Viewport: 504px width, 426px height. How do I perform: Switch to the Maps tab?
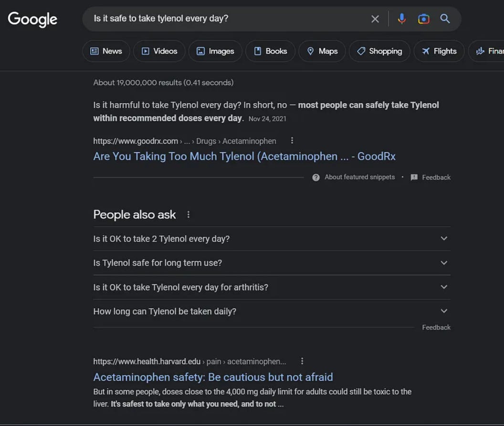(322, 51)
